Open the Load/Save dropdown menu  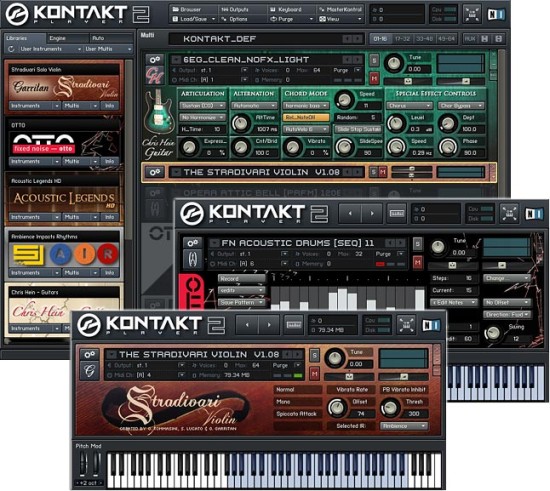click(194, 19)
